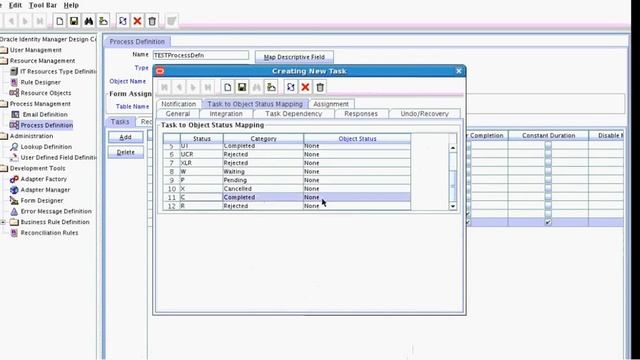Image resolution: width=640 pixels, height=360 pixels.
Task: Switch to the Task Dependency tab
Action: [x=293, y=114]
